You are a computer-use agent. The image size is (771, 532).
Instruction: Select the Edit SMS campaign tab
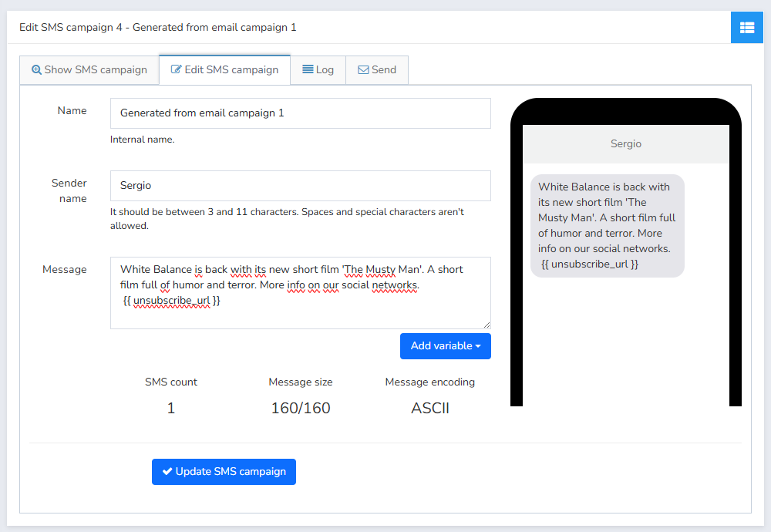pyautogui.click(x=224, y=69)
